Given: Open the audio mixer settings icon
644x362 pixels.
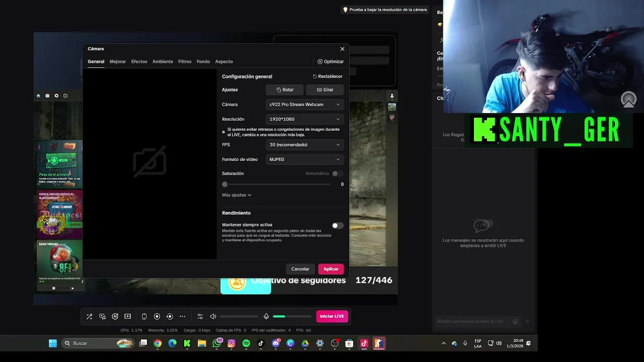Looking at the screenshot, I should coord(200,316).
